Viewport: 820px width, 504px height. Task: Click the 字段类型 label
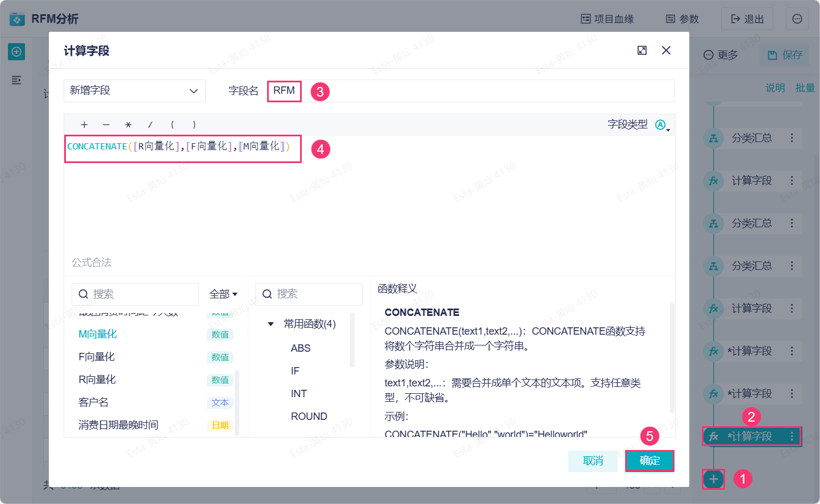[x=627, y=124]
